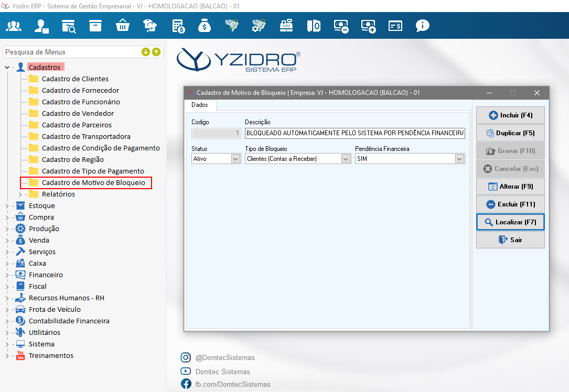Viewport: 569px width, 392px height.
Task: Select the Utilitários menu entry
Action: (45, 333)
